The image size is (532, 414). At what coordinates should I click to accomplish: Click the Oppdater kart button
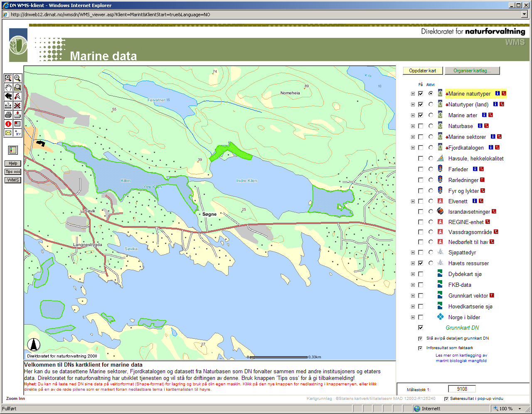(423, 71)
